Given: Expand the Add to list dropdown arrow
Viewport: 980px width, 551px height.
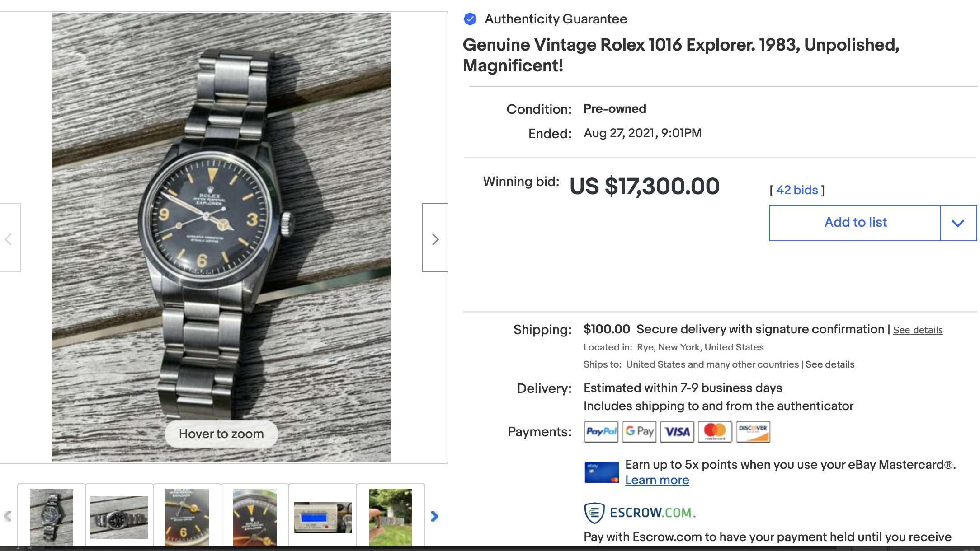Looking at the screenshot, I should [958, 223].
